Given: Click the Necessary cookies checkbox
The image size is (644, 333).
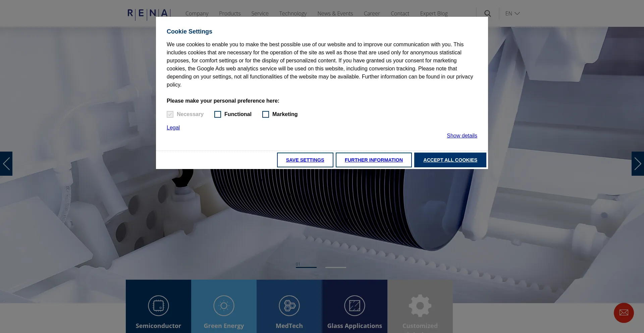Looking at the screenshot, I should [170, 114].
